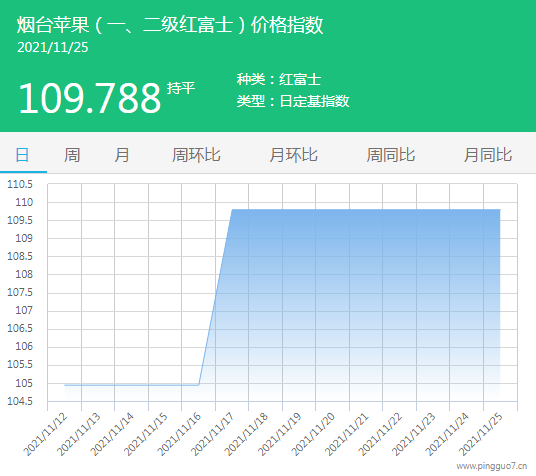The width and height of the screenshot is (536, 476).
Task: Switch to the 周环比 tab
Action: 196,155
